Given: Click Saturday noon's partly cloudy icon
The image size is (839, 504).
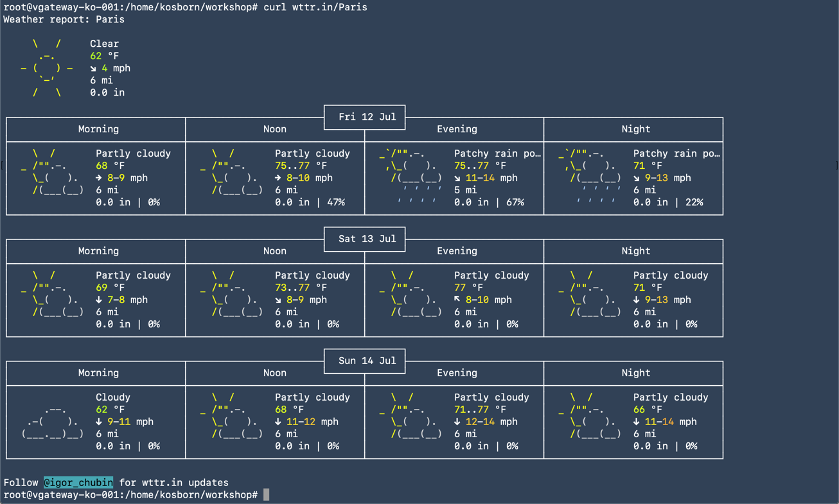Looking at the screenshot, I should [x=232, y=294].
